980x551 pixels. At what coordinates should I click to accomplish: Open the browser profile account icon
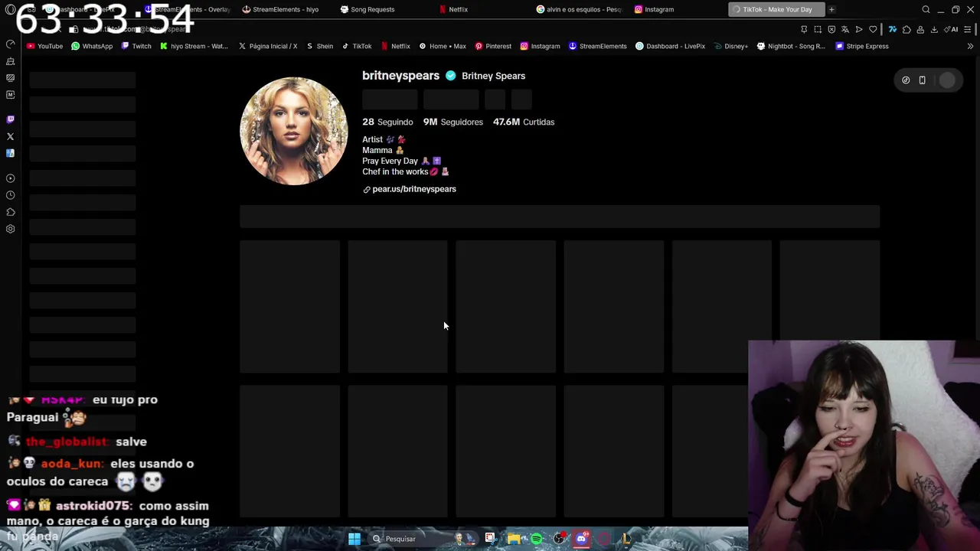click(x=920, y=29)
